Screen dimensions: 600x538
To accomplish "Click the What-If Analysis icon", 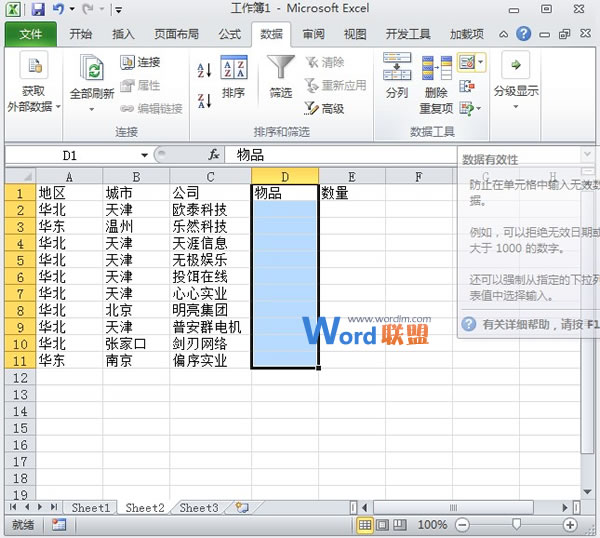I will [466, 109].
